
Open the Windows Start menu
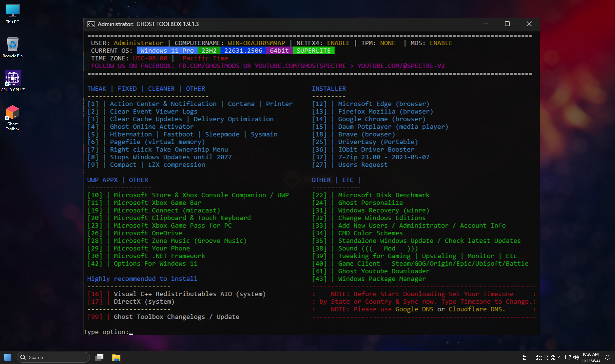pos(8,357)
